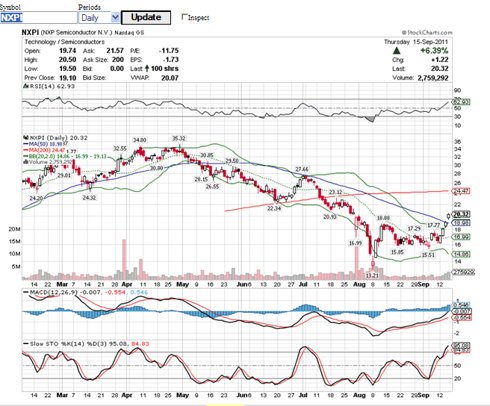Screen dimensions: 490x406
Task: Click the volume bars icon in the legend
Action: 25,162
